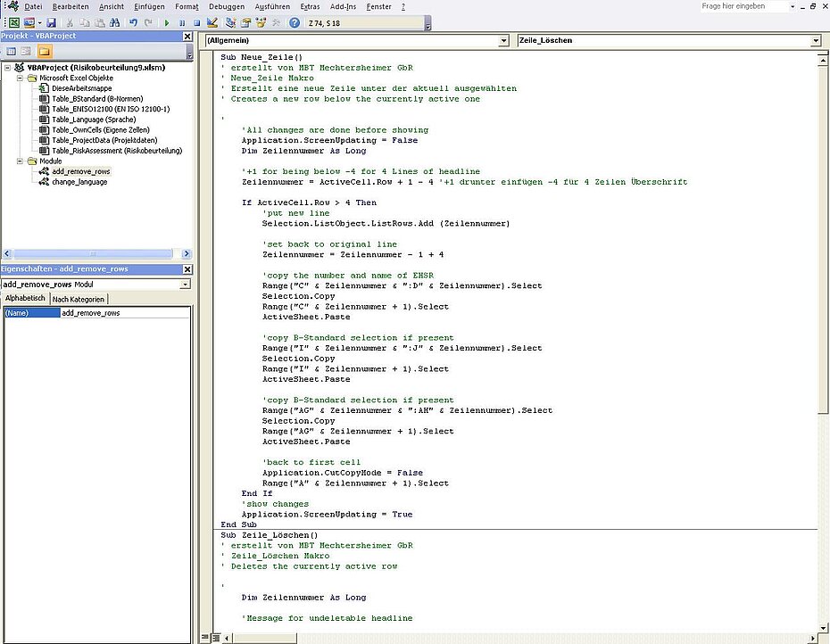The height and width of the screenshot is (644, 830).
Task: Open the Ansicht menu
Action: tap(112, 6)
